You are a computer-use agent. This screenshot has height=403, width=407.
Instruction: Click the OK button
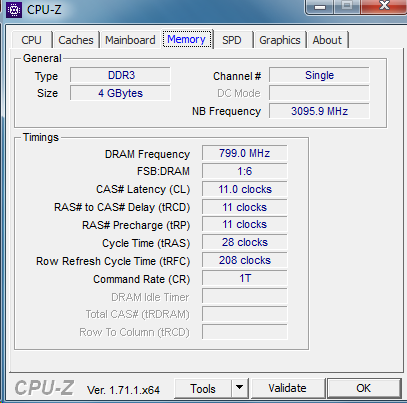[364, 388]
